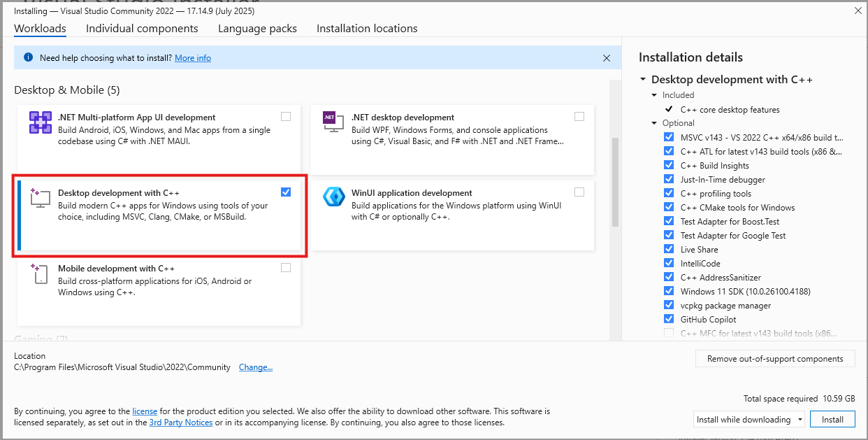Click Remove out-of-support components button
Image resolution: width=868 pixels, height=440 pixels.
(775, 359)
